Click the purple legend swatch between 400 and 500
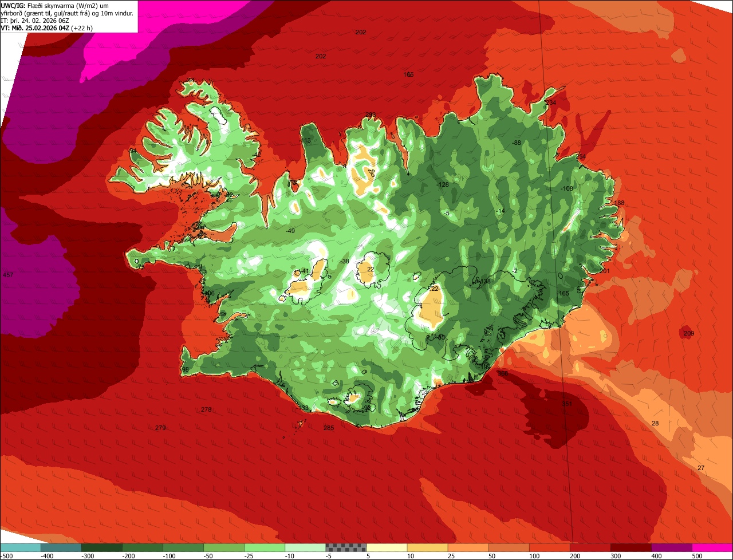Image resolution: width=733 pixels, height=560 pixels. 671,547
